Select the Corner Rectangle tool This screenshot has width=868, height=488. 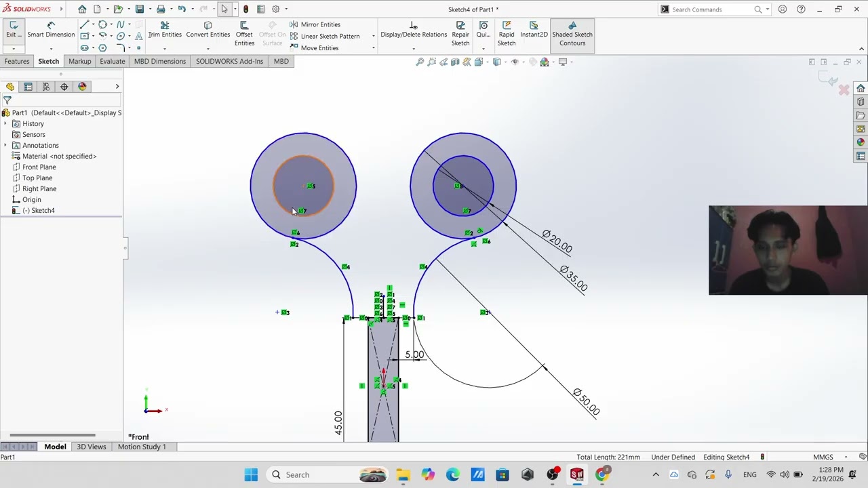pyautogui.click(x=84, y=35)
